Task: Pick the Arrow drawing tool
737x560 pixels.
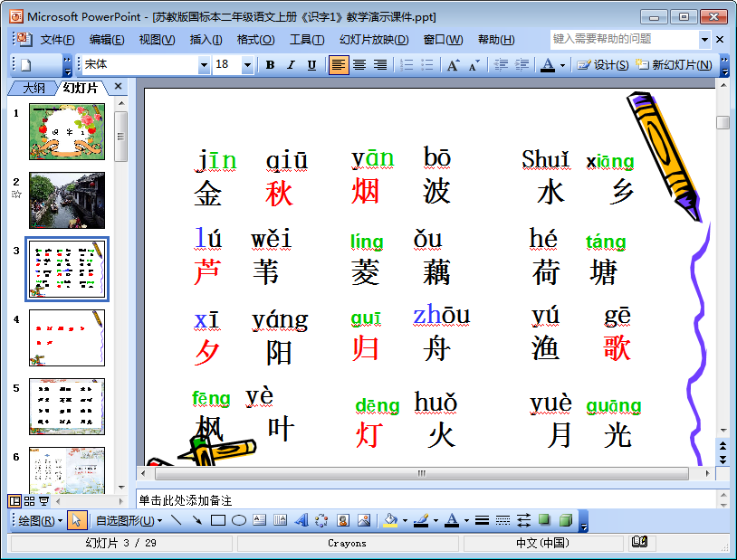Action: tap(196, 520)
